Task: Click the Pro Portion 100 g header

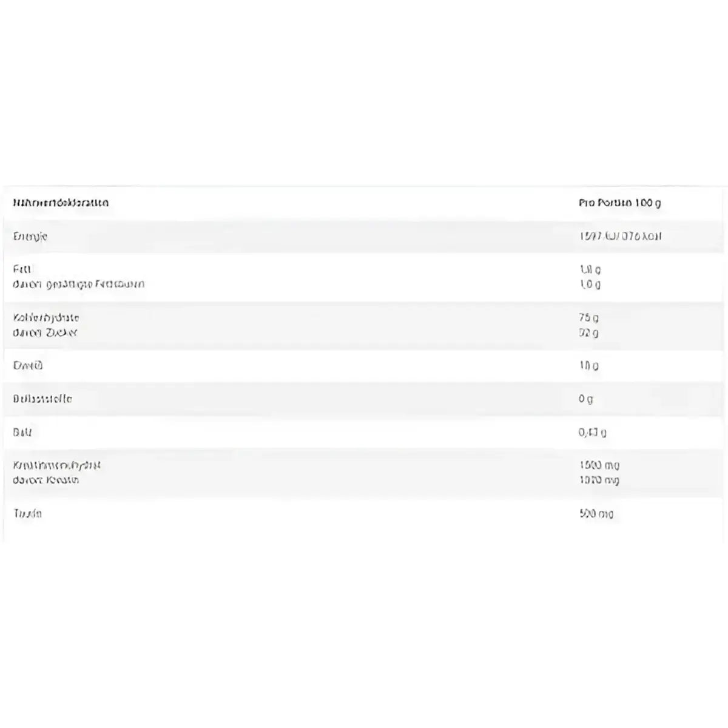Action: pyautogui.click(x=619, y=203)
